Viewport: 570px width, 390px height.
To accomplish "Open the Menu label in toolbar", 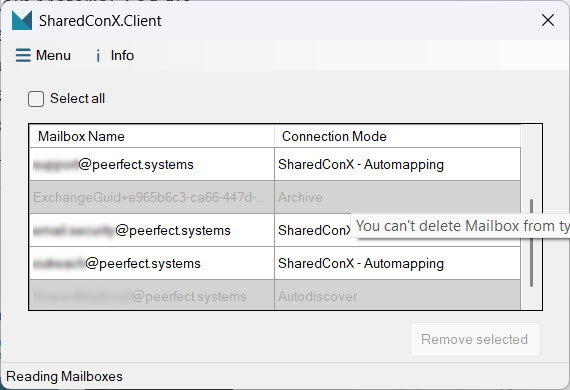I will tap(53, 55).
